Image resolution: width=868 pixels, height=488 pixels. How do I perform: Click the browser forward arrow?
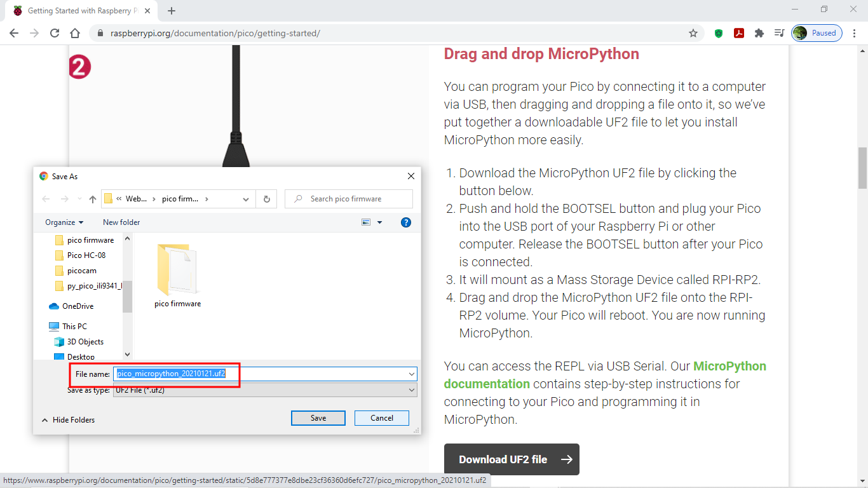pyautogui.click(x=34, y=33)
